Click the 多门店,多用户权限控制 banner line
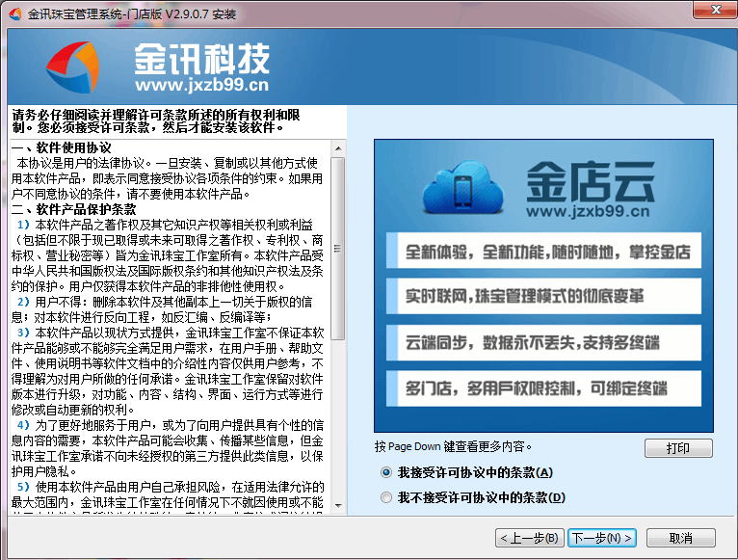738x560 pixels. (543, 388)
